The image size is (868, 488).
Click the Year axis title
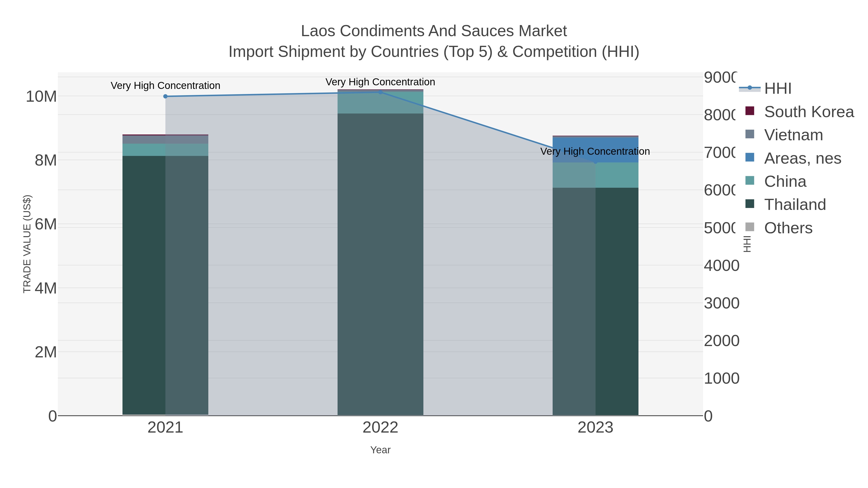point(380,450)
